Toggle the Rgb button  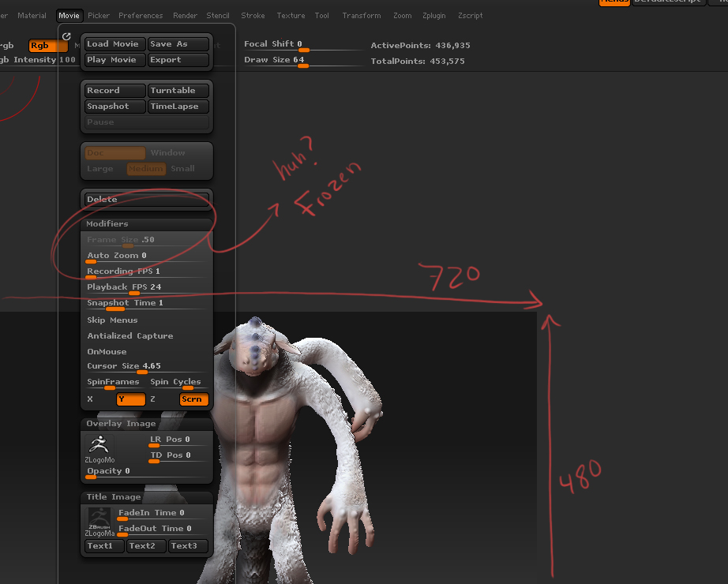[48, 46]
